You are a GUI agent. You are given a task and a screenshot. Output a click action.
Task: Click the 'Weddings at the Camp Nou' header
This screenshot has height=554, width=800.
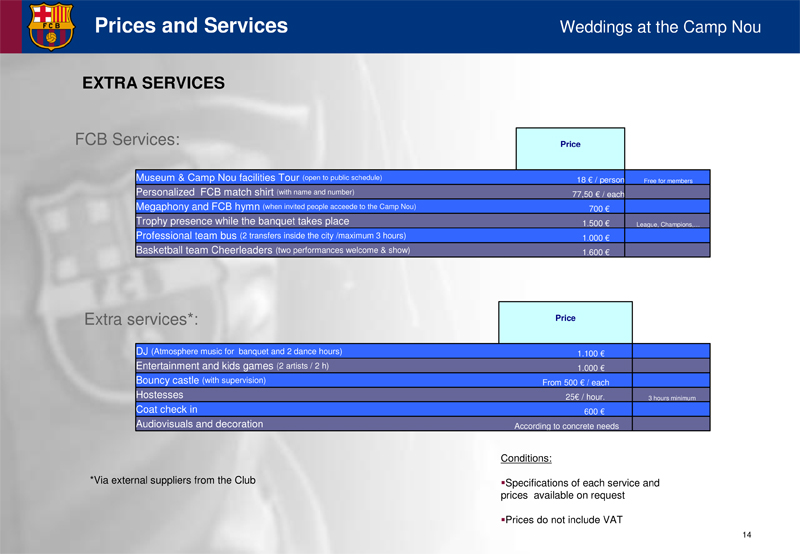[x=660, y=27]
